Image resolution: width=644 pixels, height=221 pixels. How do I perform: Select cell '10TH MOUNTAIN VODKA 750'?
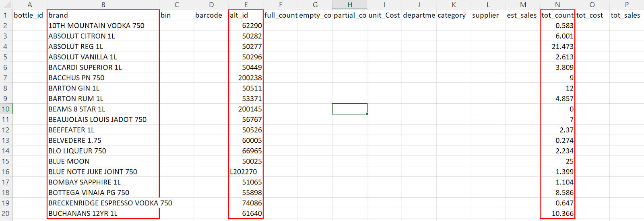103,25
